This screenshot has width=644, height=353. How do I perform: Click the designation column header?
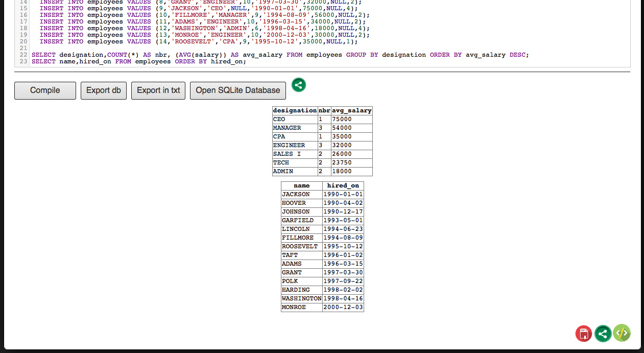point(295,110)
